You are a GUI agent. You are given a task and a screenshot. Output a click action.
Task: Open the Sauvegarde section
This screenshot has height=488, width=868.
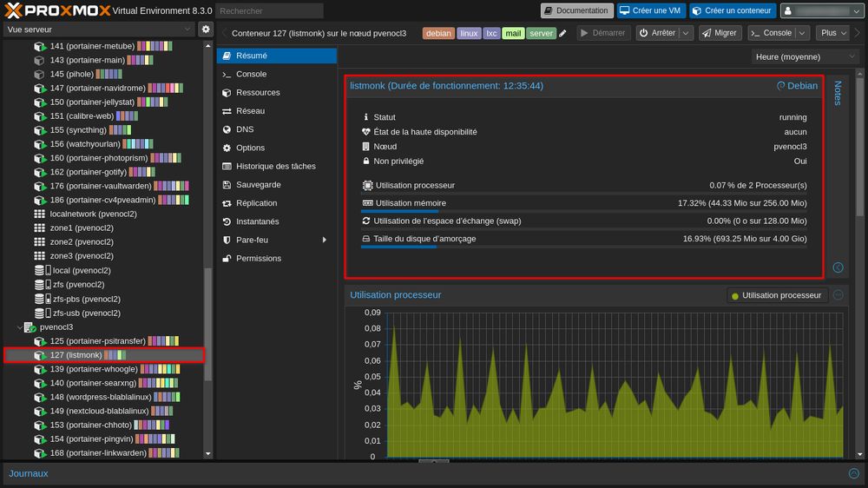coord(258,185)
